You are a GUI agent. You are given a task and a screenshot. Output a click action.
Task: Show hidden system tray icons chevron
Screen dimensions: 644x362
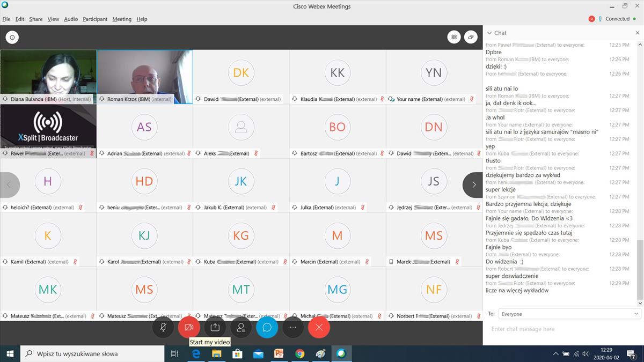point(555,354)
